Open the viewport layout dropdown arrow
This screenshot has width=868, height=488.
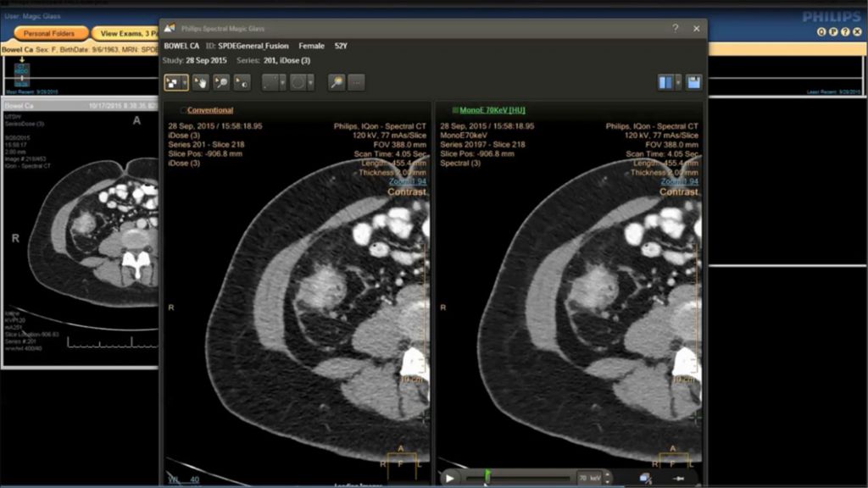pos(678,83)
